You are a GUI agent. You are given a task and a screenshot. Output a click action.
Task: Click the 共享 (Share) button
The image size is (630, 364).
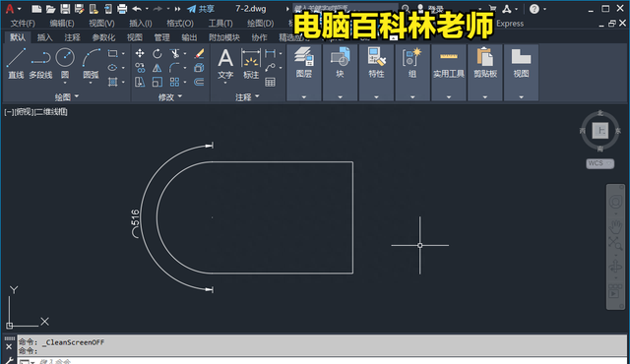click(x=201, y=9)
